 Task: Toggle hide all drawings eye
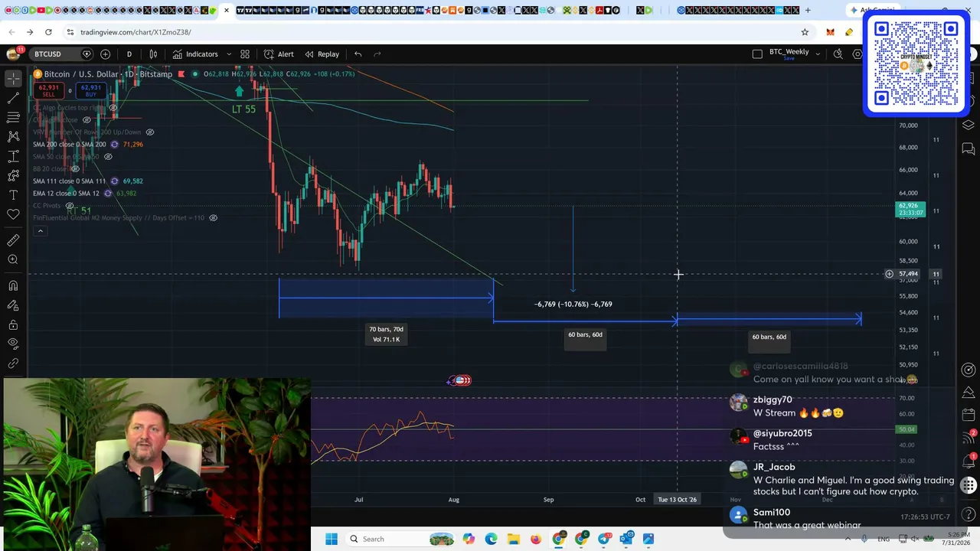[13, 344]
